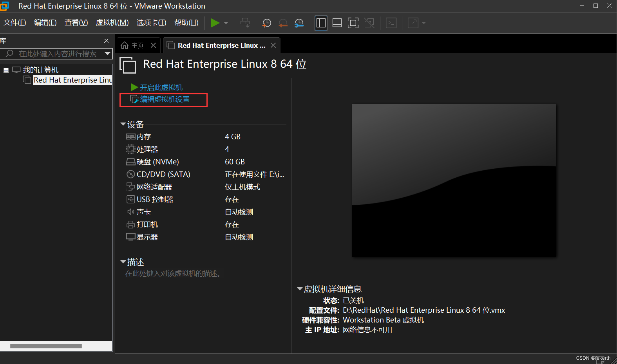The width and height of the screenshot is (617, 364).
Task: Click the 硬盘 (NVMe) device row
Action: coord(206,162)
